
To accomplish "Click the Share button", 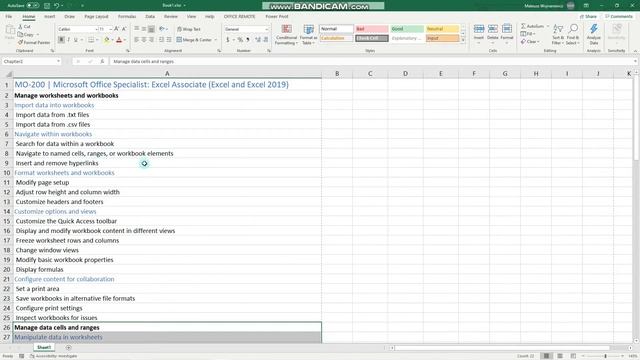I will pos(589,16).
